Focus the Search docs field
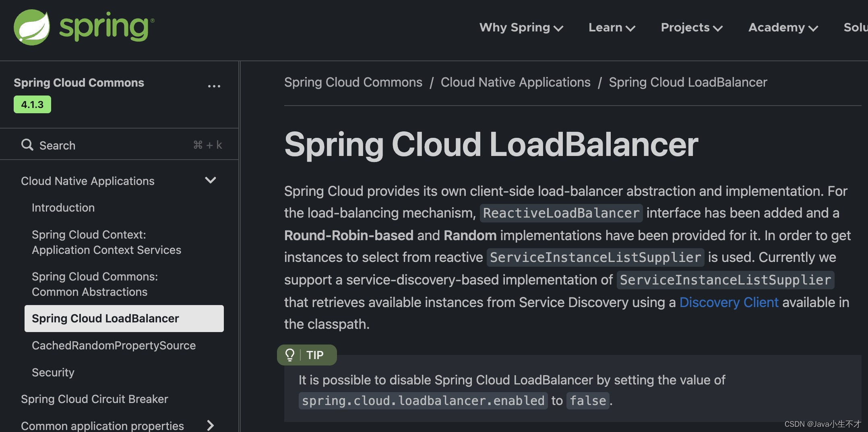This screenshot has height=432, width=868. [119, 145]
